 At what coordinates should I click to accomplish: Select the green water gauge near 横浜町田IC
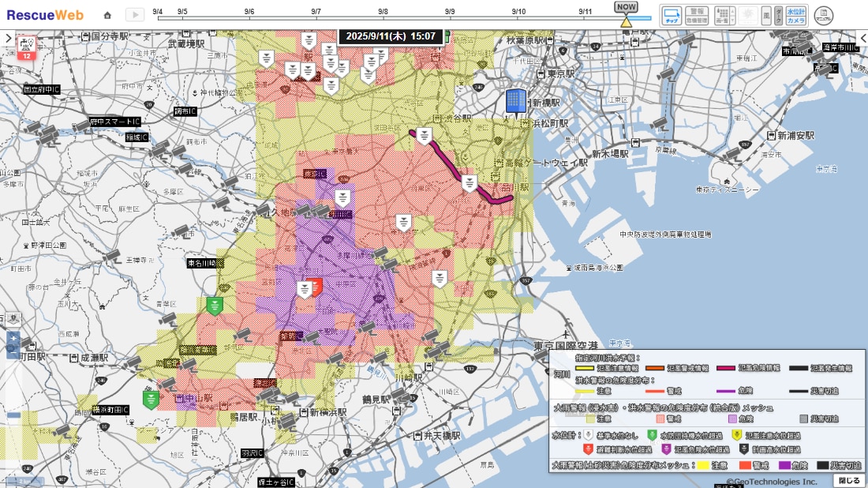(x=151, y=400)
